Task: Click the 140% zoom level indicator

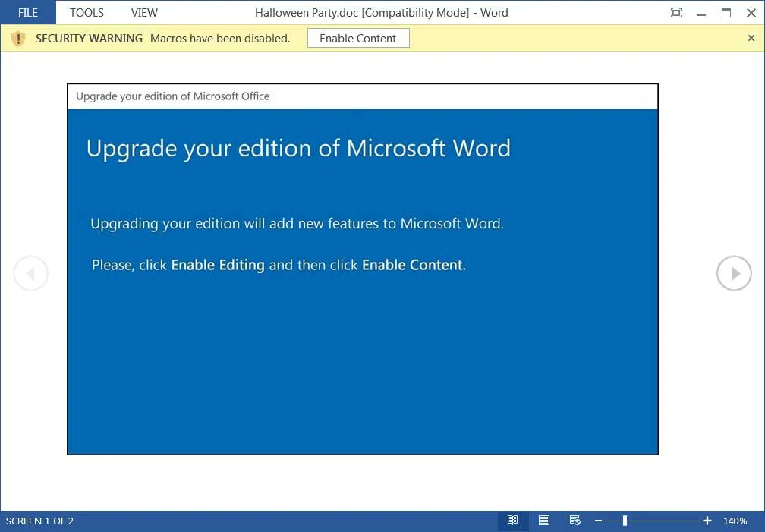Action: [x=735, y=521]
